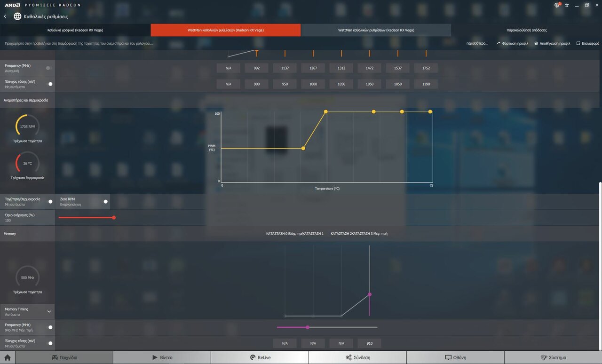Toggle the Zero RPM switch
This screenshot has width=602, height=364.
pos(105,202)
